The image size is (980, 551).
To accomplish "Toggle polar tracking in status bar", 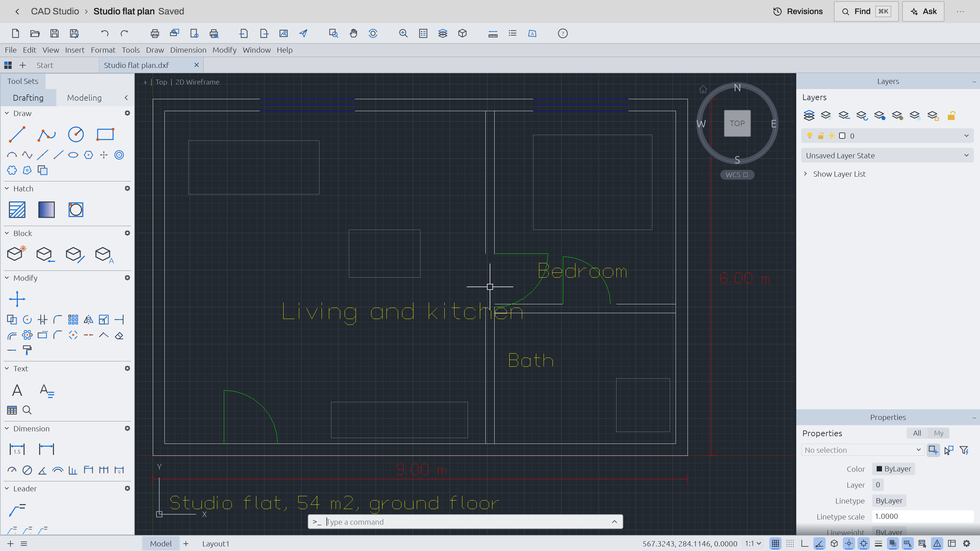I will coord(819,543).
